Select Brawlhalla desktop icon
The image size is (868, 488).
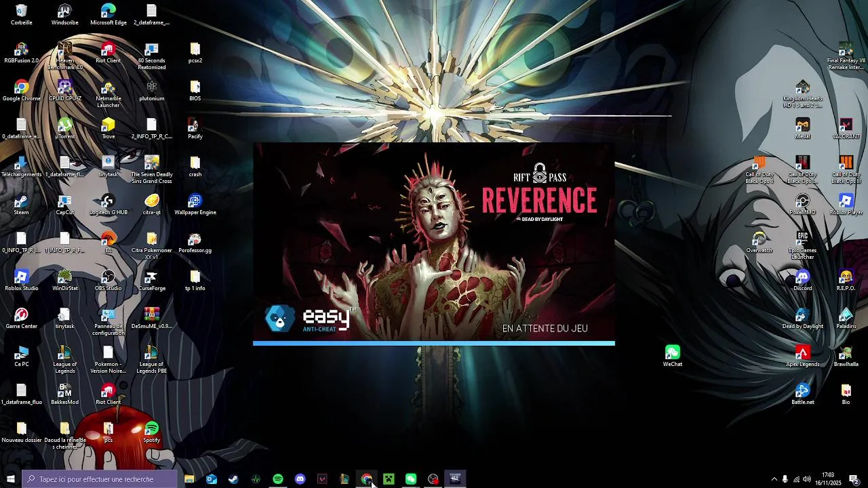point(846,357)
